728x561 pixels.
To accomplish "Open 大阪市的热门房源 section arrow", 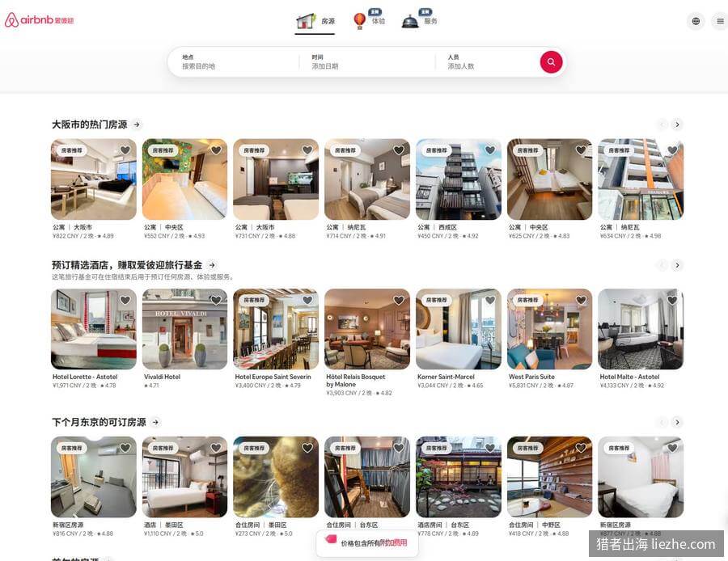I will (x=137, y=124).
